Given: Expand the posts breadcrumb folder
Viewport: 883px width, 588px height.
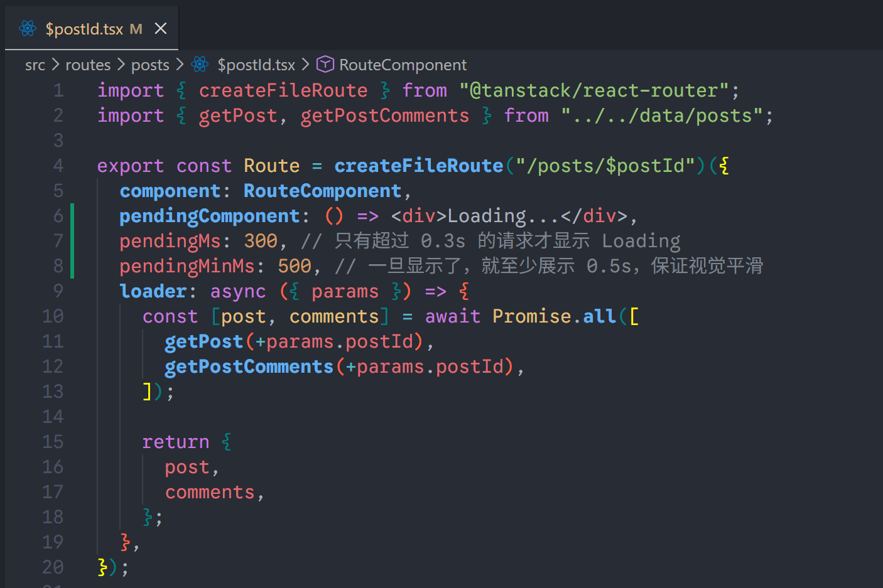Looking at the screenshot, I should point(150,65).
